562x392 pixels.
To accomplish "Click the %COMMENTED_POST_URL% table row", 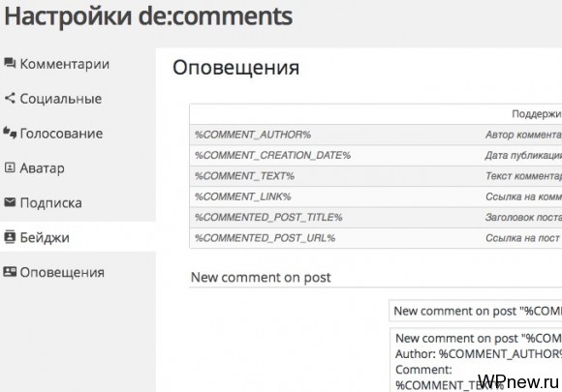I will 376,238.
